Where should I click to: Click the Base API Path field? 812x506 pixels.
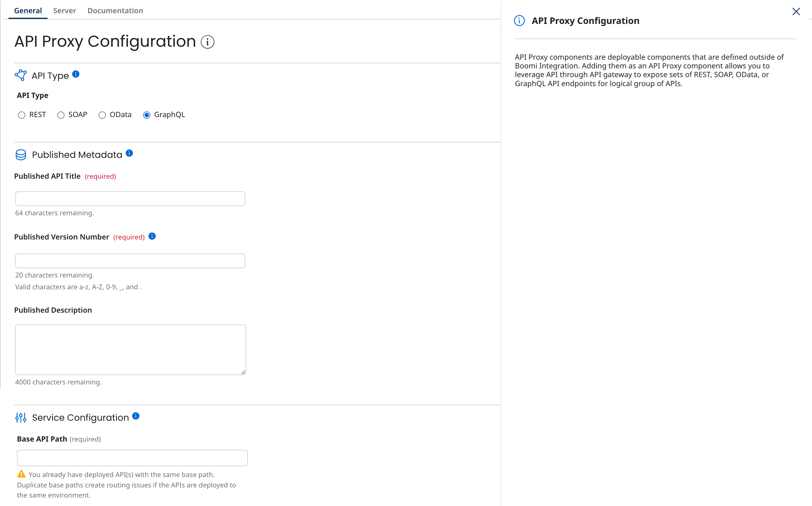point(132,458)
